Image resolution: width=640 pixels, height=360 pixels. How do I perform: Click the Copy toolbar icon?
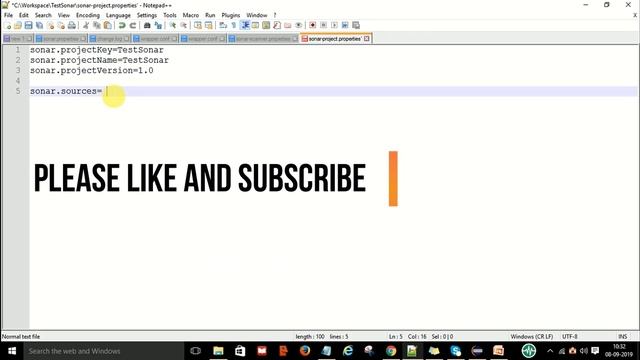[97, 25]
